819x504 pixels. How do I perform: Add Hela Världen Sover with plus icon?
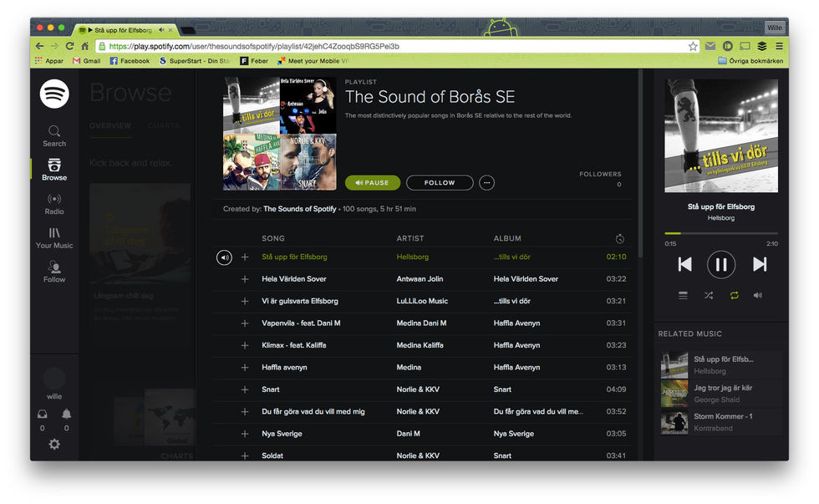coord(245,279)
